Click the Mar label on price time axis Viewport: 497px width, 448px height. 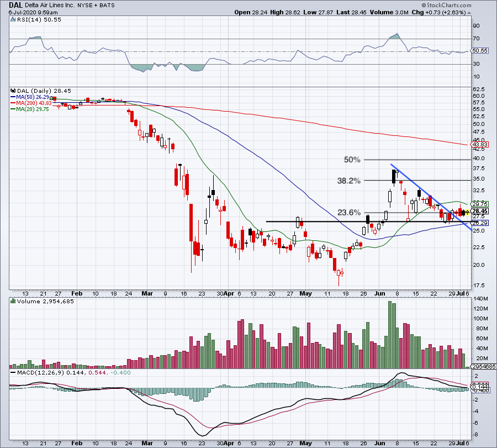(x=147, y=293)
